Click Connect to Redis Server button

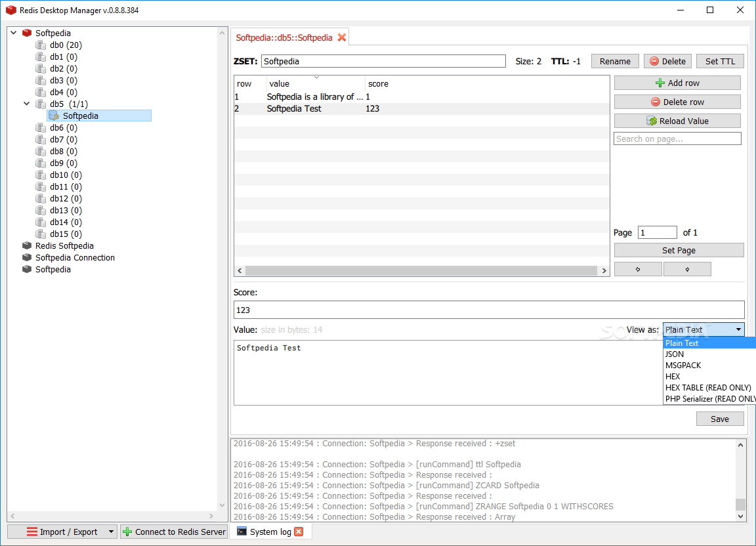pos(174,532)
